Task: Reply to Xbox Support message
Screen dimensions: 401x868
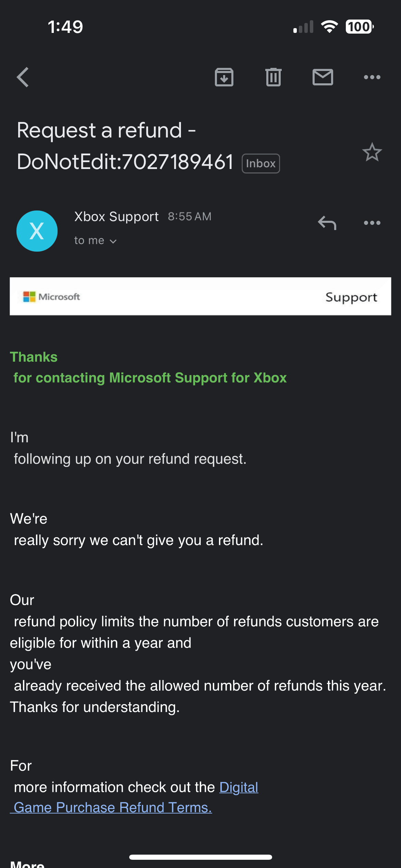Action: [x=327, y=223]
